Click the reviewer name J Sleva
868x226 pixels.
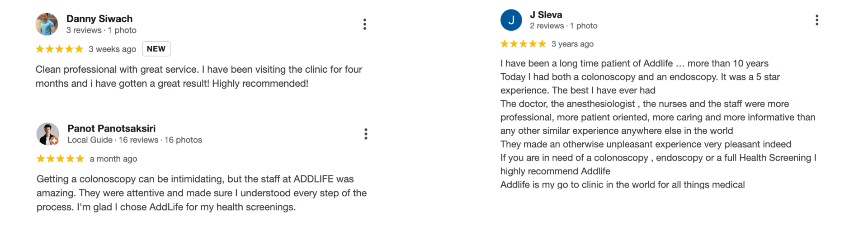coord(546,15)
